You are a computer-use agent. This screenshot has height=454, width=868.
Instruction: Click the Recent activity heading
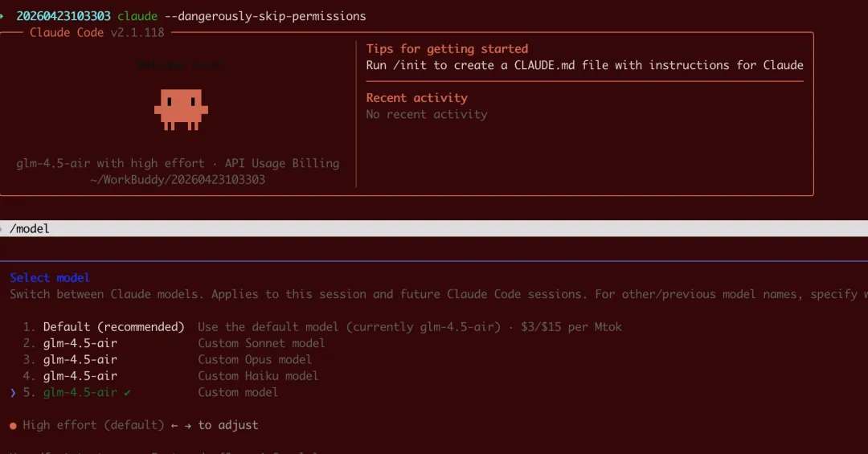coord(416,98)
